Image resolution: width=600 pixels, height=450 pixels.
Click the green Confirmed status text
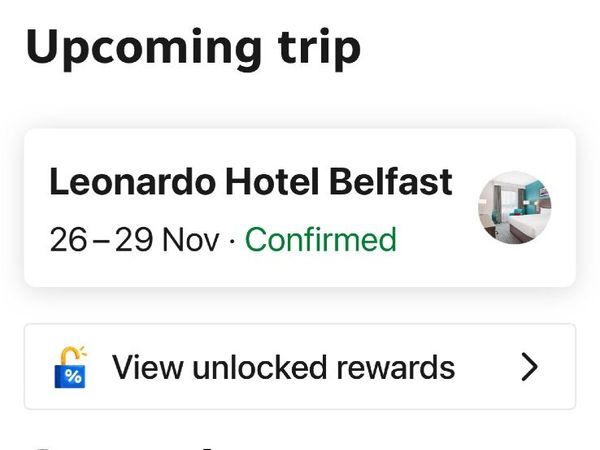(x=320, y=240)
